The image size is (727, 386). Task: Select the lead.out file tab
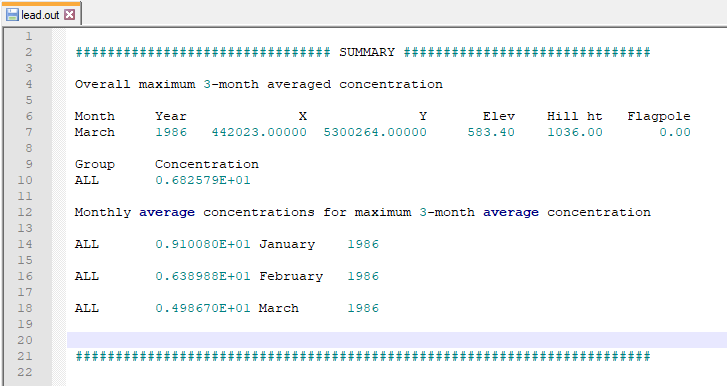pyautogui.click(x=41, y=14)
